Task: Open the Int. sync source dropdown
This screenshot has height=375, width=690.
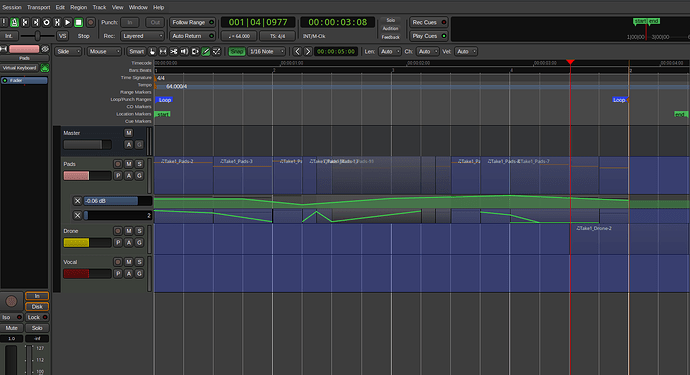Action: tap(9, 36)
